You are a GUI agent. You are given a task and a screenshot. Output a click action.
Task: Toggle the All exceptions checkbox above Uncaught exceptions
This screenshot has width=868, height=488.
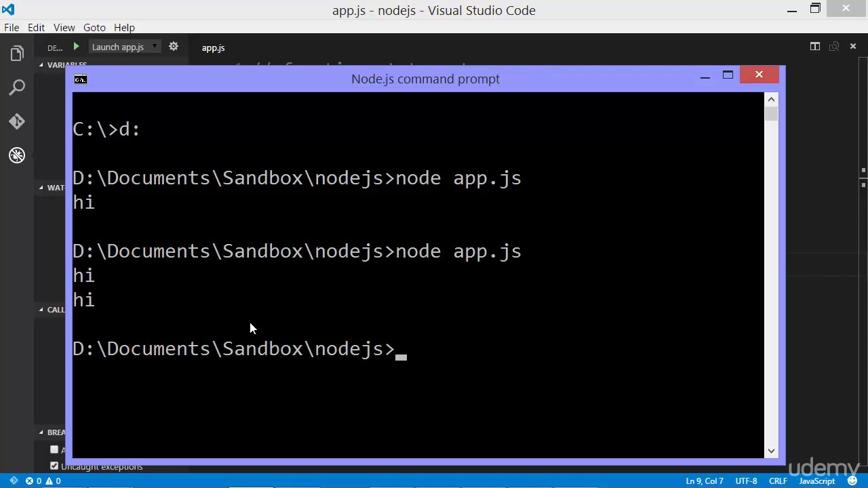54,449
